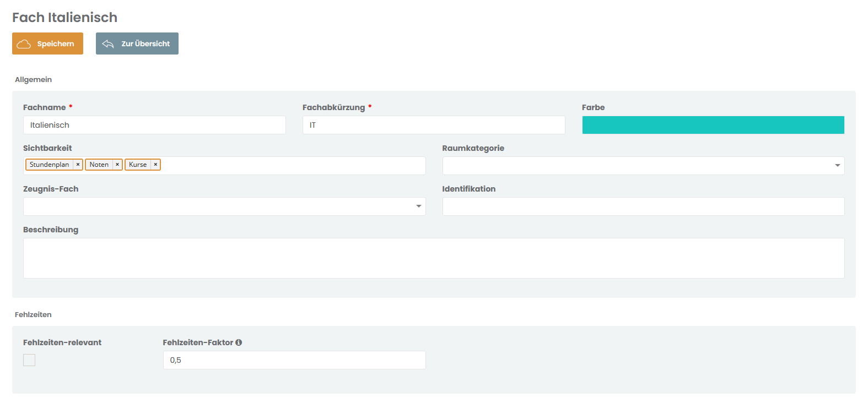Click into the Identifikation field

tap(643, 206)
